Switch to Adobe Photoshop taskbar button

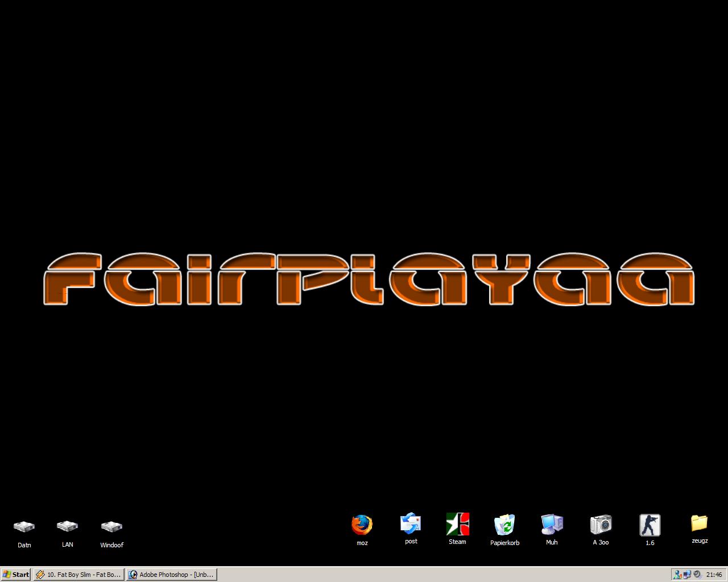171,575
